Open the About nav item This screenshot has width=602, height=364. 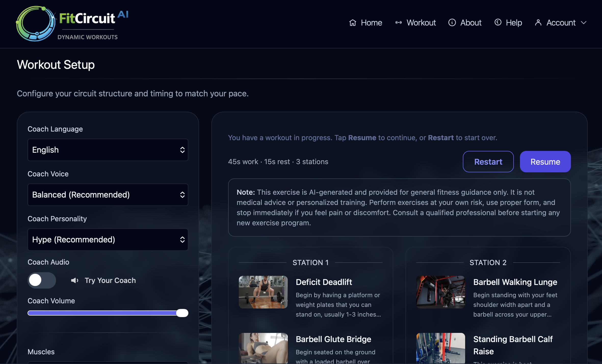pyautogui.click(x=470, y=23)
